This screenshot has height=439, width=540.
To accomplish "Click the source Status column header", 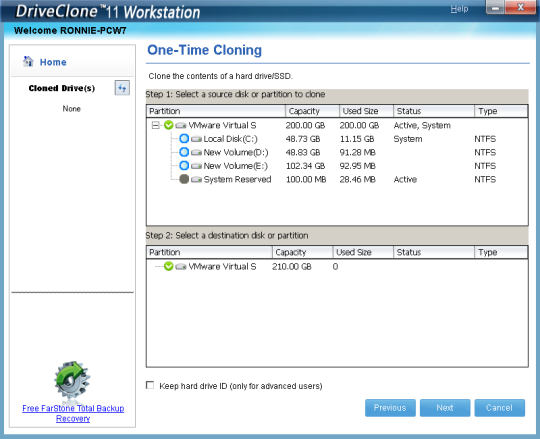I will [x=434, y=111].
